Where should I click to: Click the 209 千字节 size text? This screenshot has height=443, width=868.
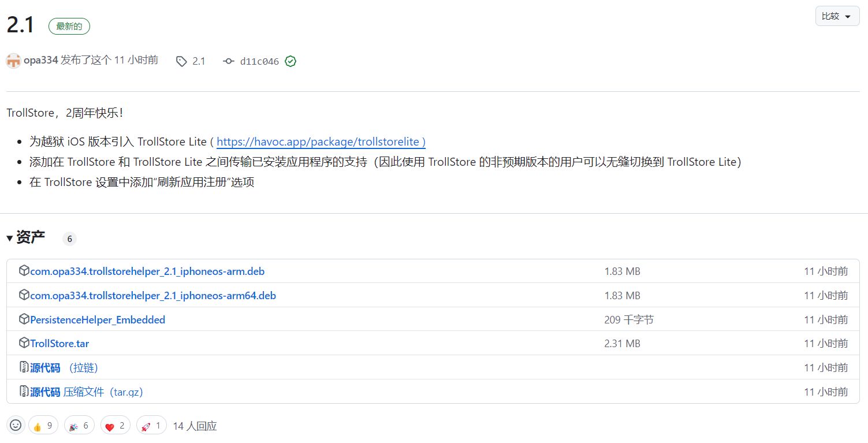[x=629, y=319]
